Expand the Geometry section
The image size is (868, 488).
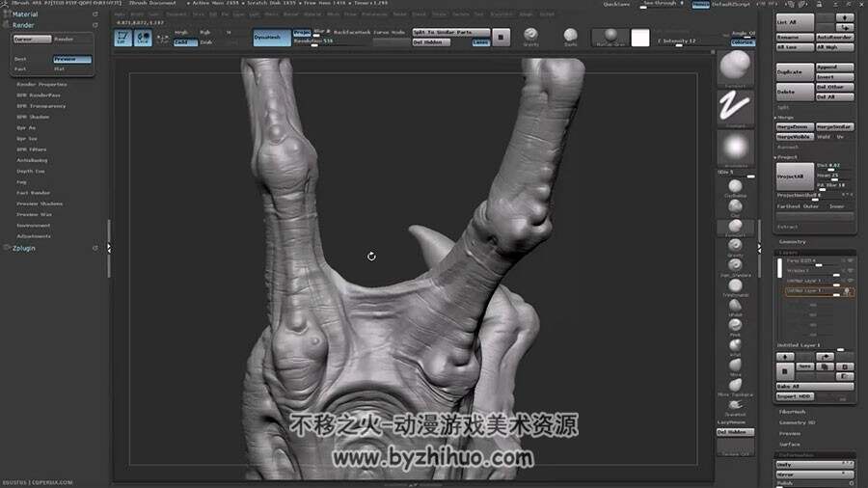click(x=793, y=242)
